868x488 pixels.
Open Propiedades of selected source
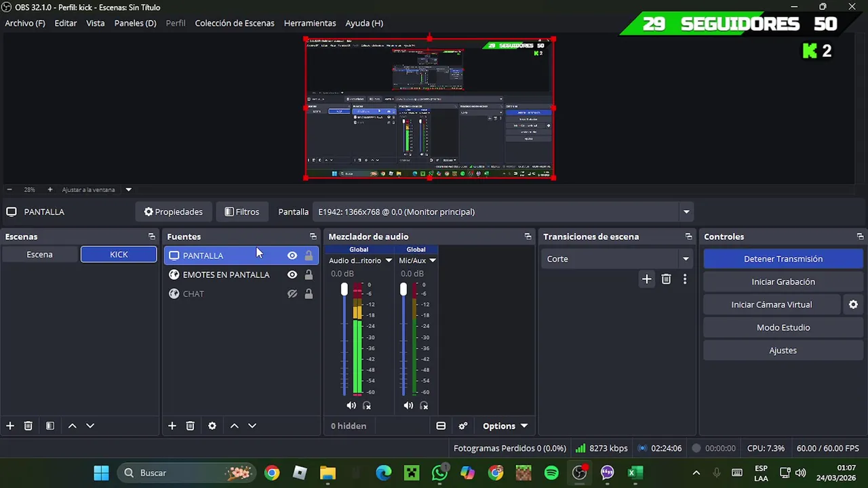click(174, 212)
